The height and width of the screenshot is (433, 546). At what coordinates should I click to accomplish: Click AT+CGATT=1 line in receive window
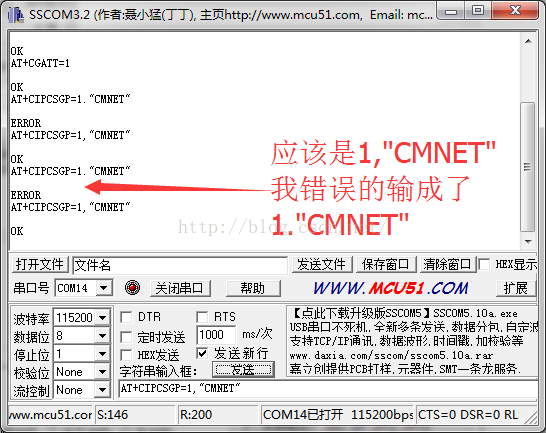tap(40, 63)
